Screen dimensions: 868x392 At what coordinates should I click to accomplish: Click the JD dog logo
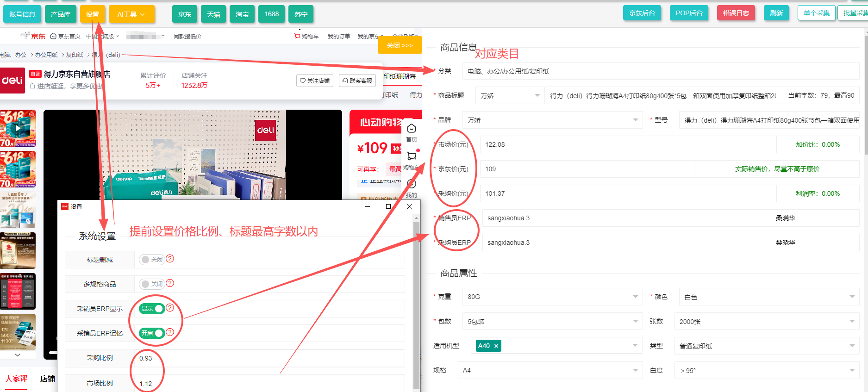pos(25,35)
